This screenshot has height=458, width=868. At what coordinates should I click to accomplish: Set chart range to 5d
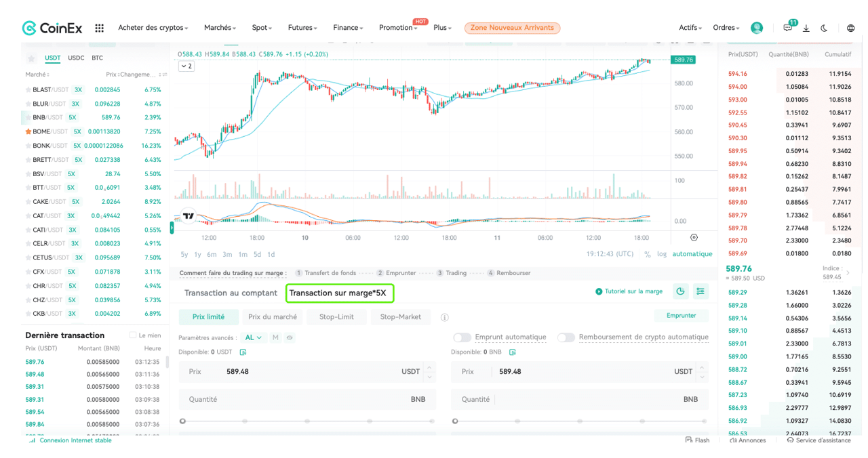pos(257,255)
